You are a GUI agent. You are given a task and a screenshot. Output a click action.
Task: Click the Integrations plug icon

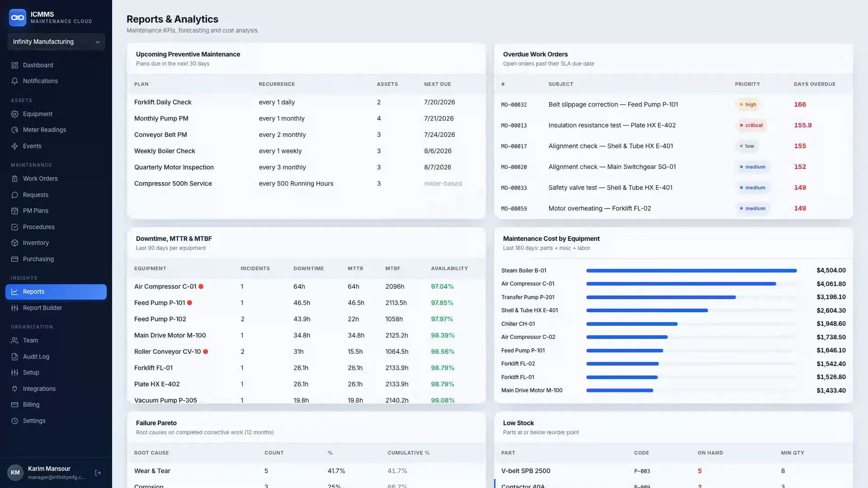(14, 389)
